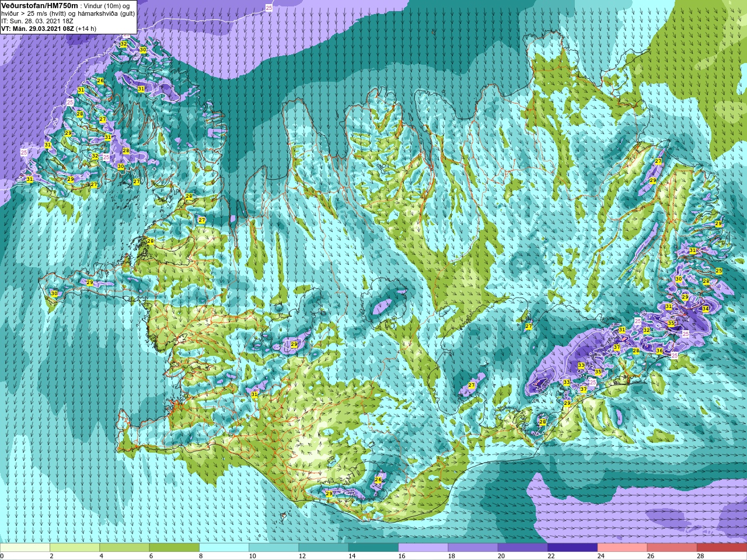Click the pale yellow 0–2 legend swatch
The width and height of the screenshot is (747, 560).
pos(25,547)
